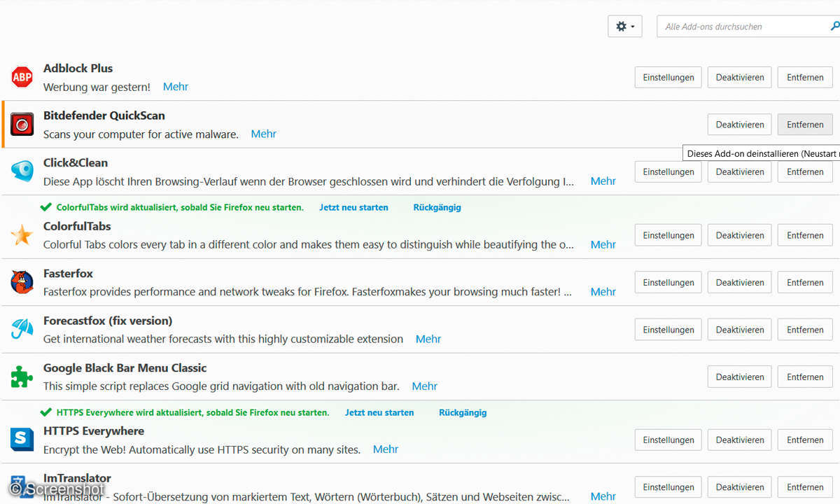Entfernen Forecastfox (fix version)
Viewport: 840px width, 504px height.
pyautogui.click(x=805, y=330)
